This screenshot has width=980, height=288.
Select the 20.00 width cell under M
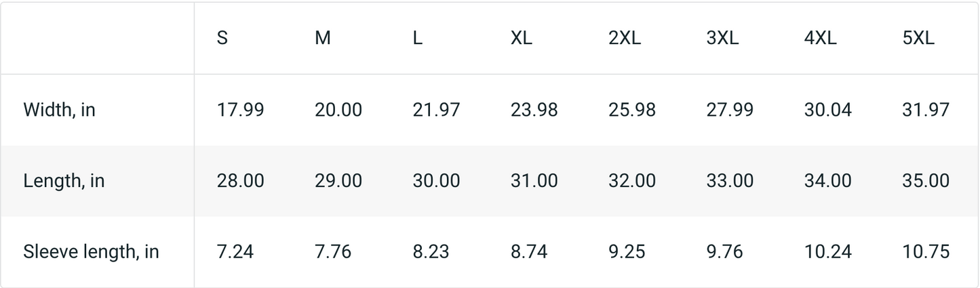(x=338, y=110)
